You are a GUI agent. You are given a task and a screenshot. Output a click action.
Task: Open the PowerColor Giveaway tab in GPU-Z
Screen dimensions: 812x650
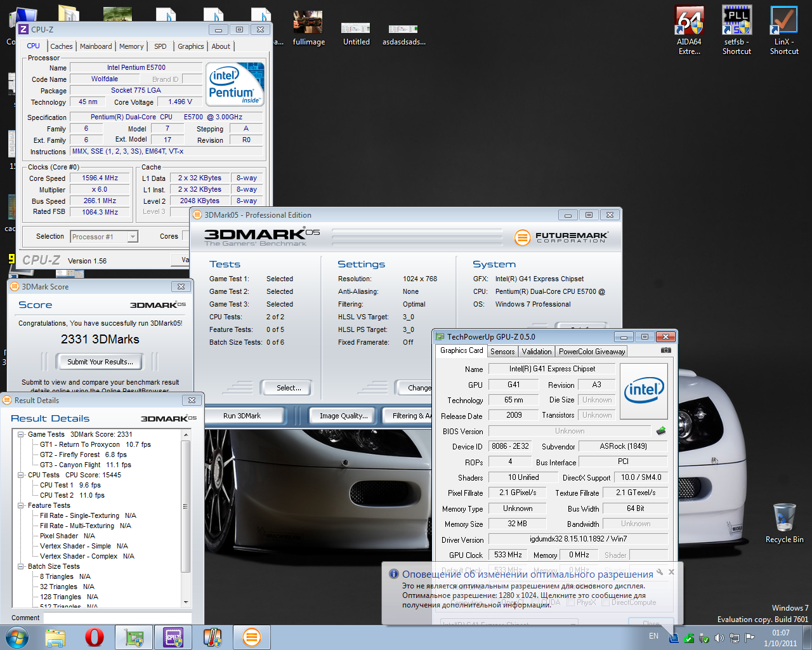pos(592,352)
